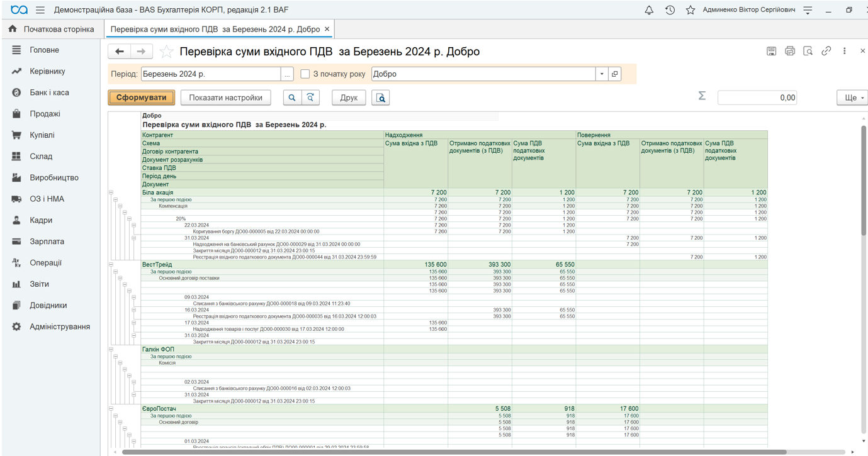868x456 pixels.
Task: Add report to favorites star
Action: 167,52
